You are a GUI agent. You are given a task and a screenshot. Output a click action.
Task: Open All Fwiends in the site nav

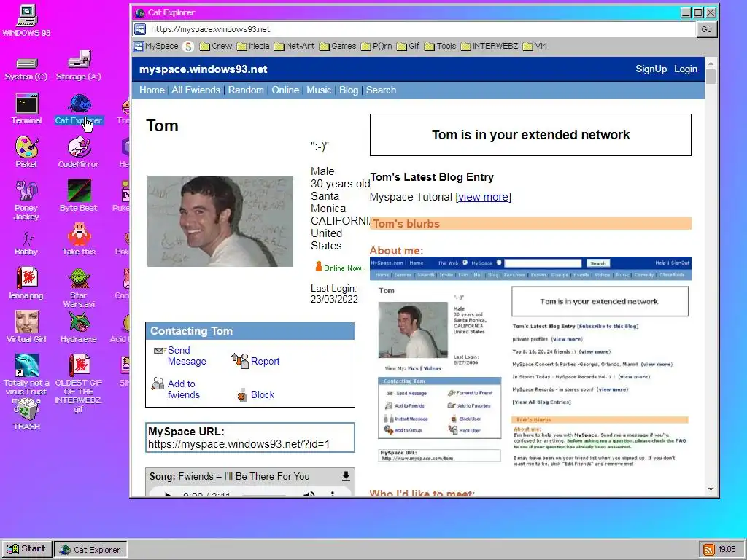pyautogui.click(x=196, y=90)
